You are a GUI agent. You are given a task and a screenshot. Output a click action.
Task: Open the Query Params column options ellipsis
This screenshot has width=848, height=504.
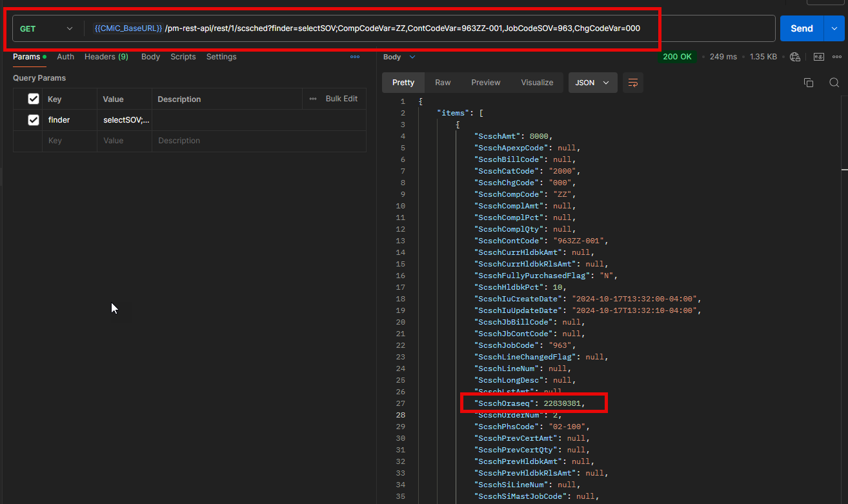pos(313,99)
